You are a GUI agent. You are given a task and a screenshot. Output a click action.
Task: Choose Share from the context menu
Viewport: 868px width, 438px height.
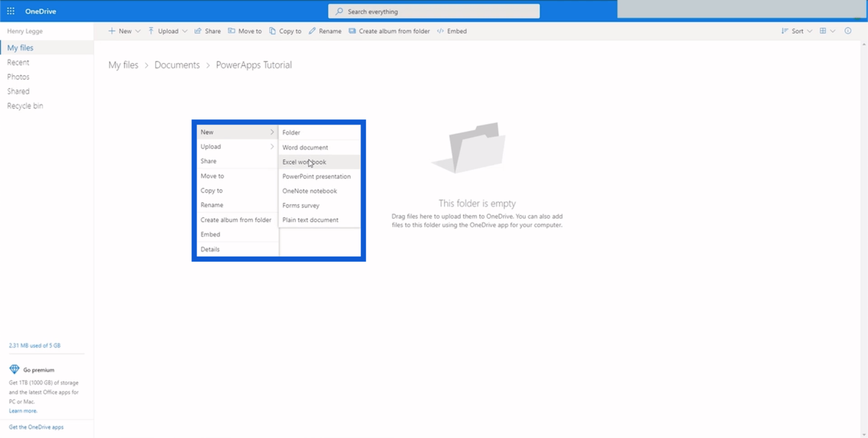tap(237, 161)
